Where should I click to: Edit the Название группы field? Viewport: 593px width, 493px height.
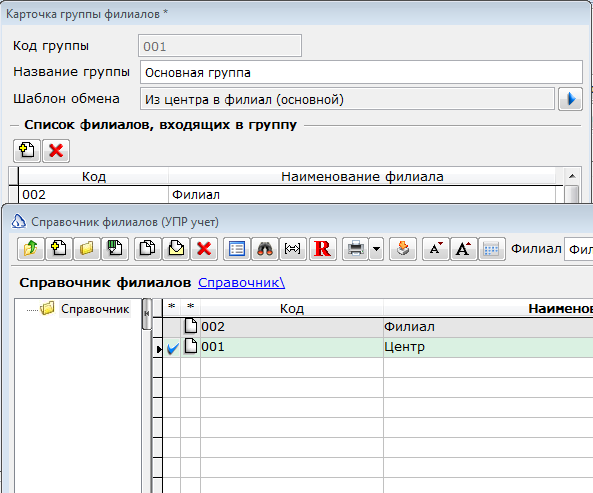(361, 72)
